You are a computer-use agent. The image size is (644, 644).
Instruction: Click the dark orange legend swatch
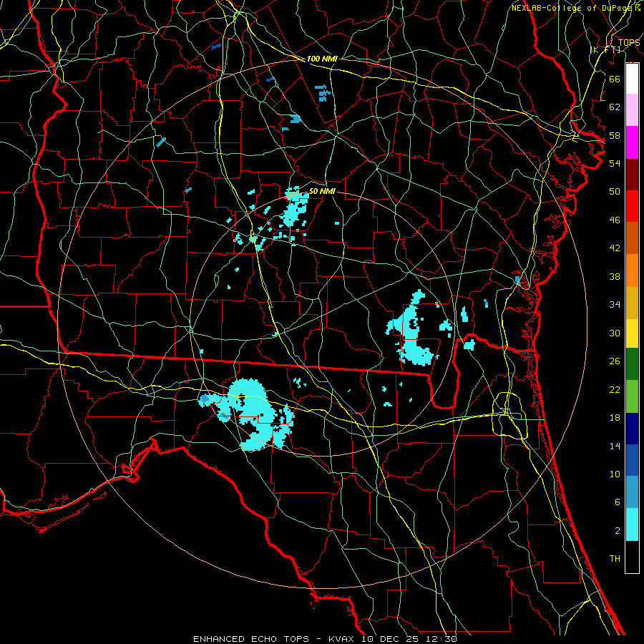pos(632,238)
